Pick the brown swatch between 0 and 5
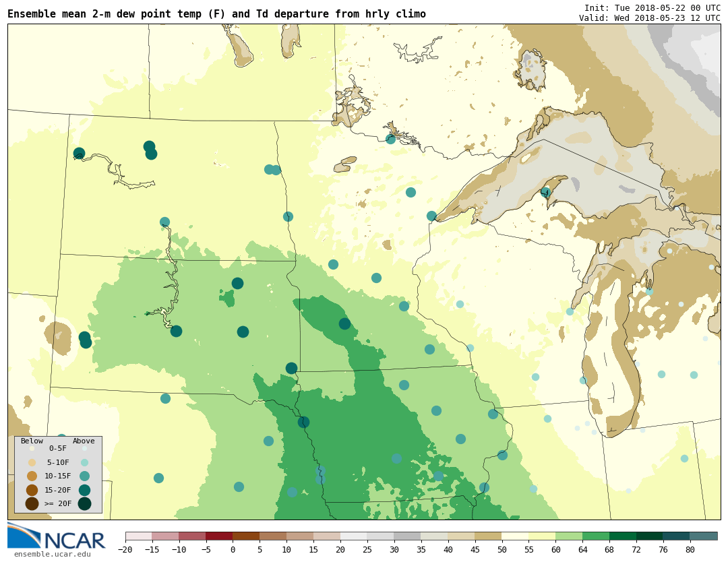 [247, 536]
